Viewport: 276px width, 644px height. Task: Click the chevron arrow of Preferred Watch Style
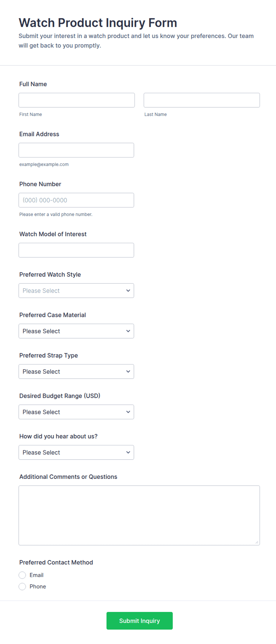pyautogui.click(x=128, y=291)
